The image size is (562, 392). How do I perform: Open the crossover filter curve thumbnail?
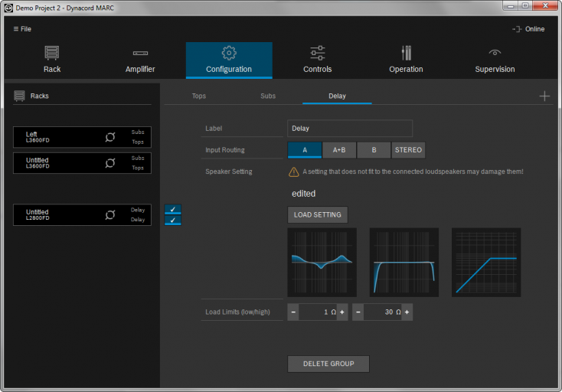[x=404, y=263]
